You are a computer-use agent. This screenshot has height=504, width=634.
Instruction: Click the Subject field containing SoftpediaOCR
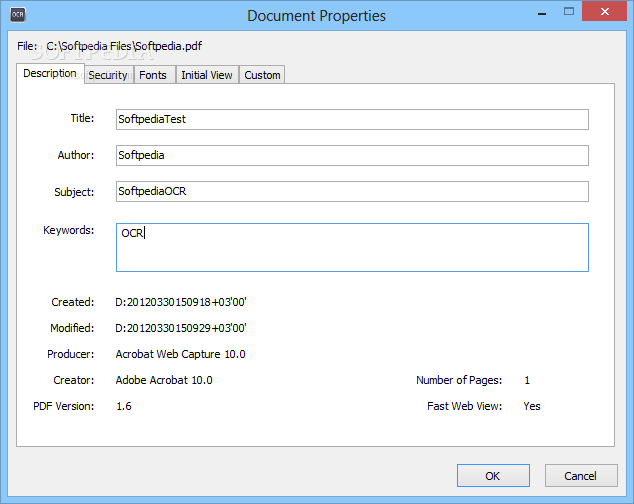[x=352, y=191]
